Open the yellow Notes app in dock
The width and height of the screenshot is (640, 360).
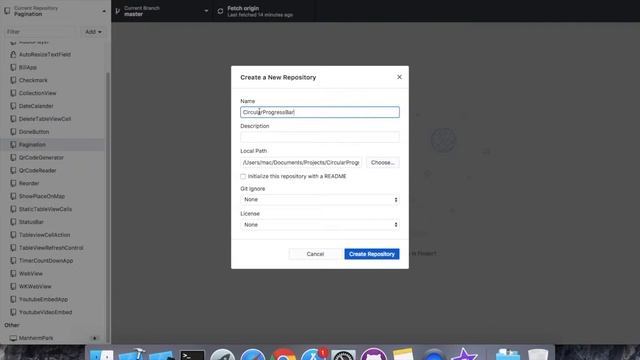point(404,354)
